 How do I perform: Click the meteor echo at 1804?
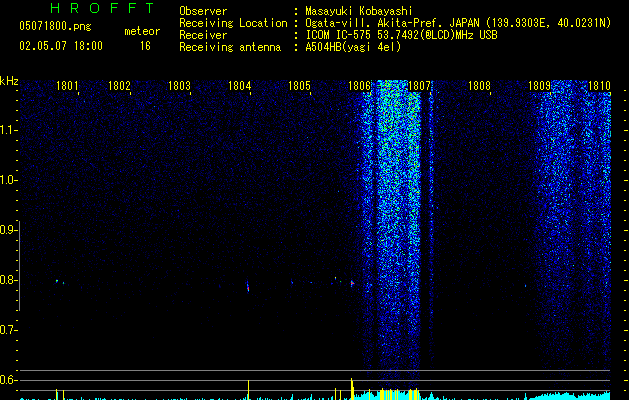coord(248,286)
